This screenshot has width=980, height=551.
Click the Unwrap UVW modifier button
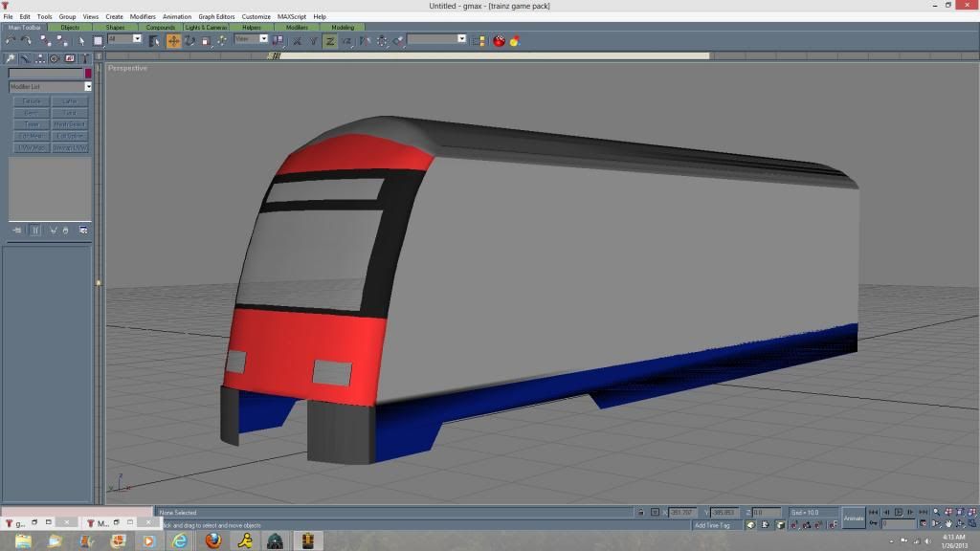click(x=70, y=148)
